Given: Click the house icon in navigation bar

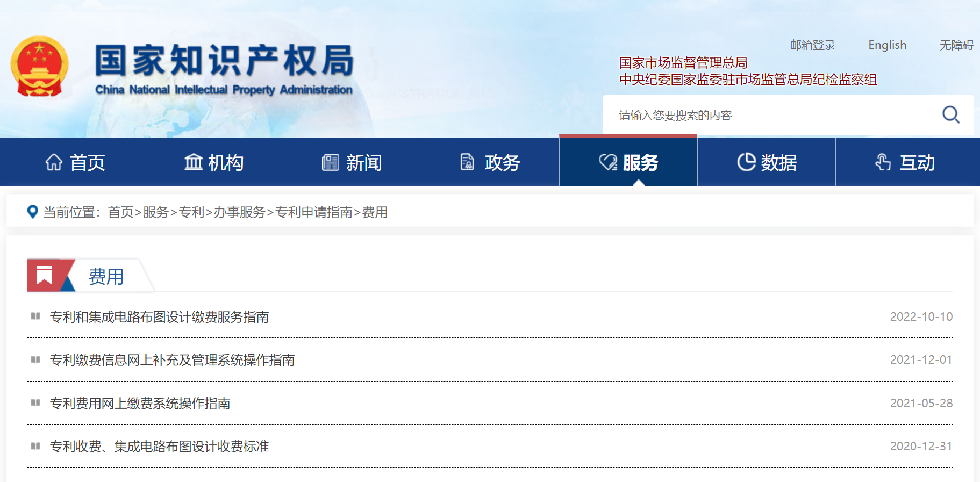Looking at the screenshot, I should point(54,162).
